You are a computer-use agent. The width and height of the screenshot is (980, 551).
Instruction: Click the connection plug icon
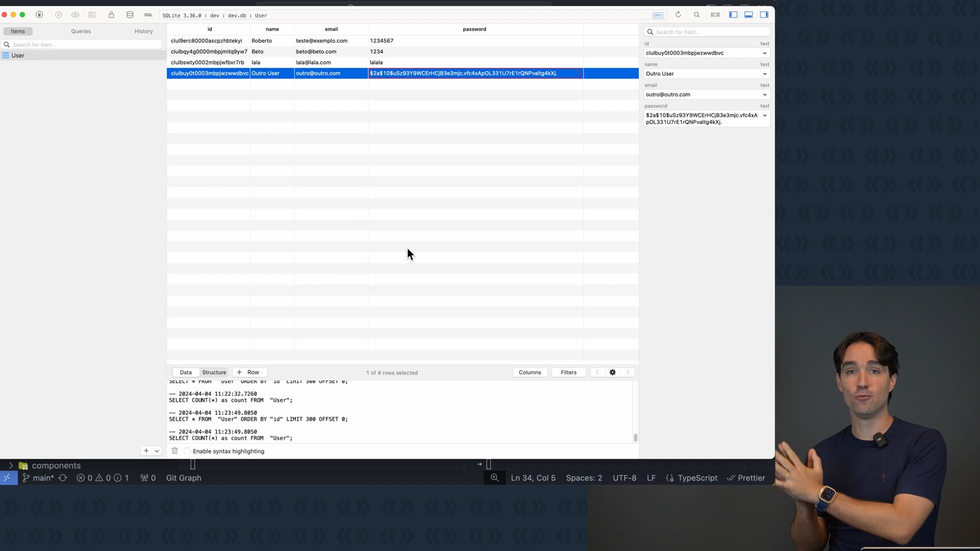click(39, 15)
